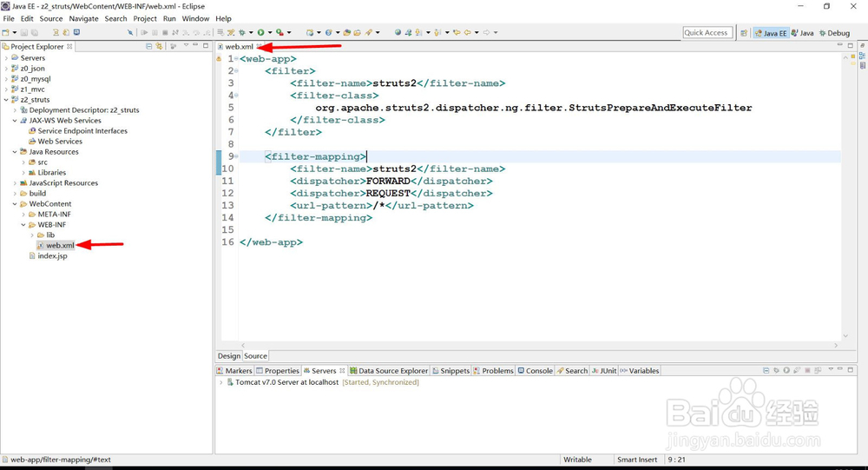Click the Forward navigation arrow in toolbar
This screenshot has width=868, height=470.
487,33
